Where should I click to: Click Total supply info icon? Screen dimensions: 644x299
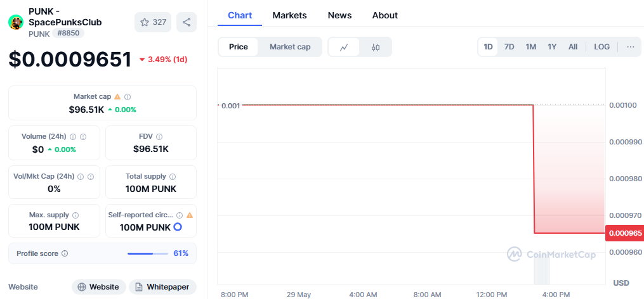[x=173, y=177]
